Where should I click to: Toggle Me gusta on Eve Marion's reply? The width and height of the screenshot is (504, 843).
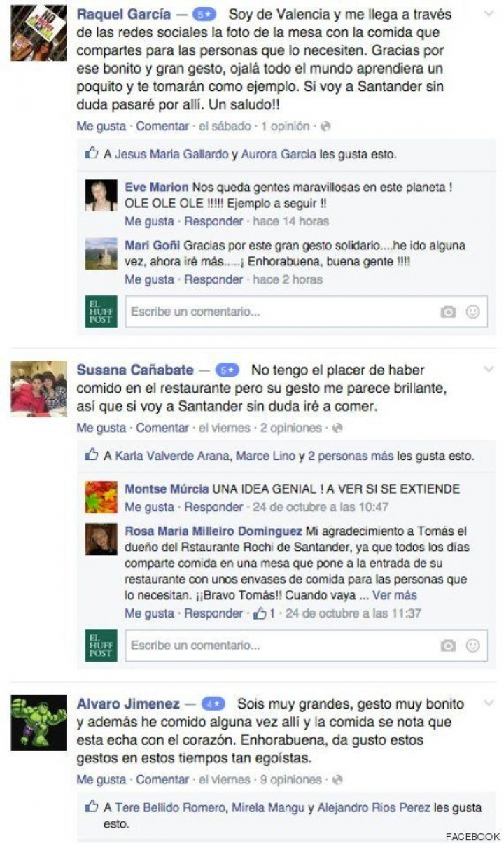pos(149,221)
